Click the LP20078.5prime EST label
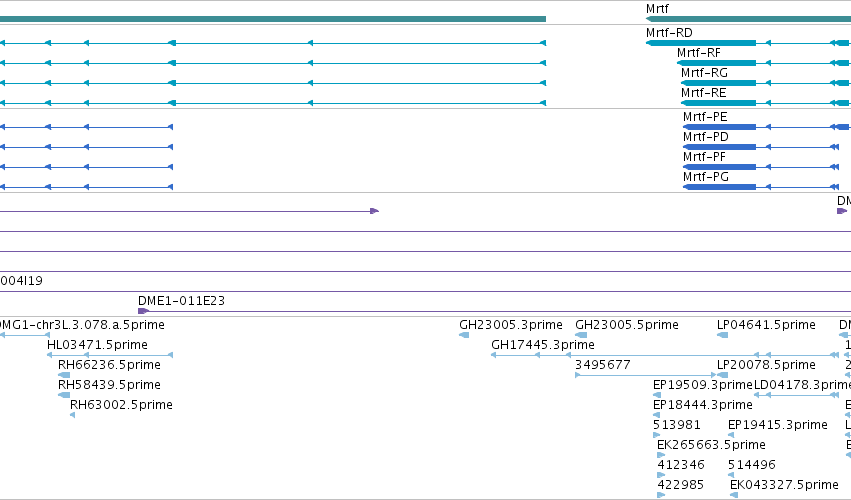The image size is (851, 500). (766, 365)
